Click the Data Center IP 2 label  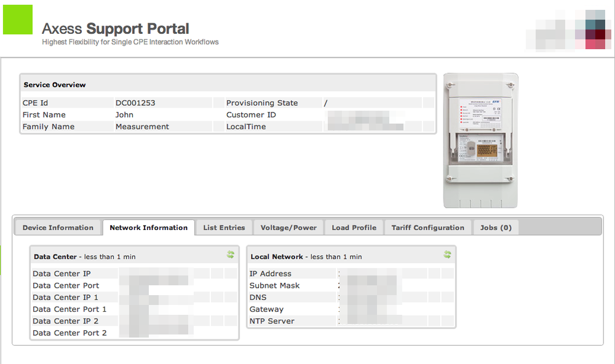coord(66,321)
